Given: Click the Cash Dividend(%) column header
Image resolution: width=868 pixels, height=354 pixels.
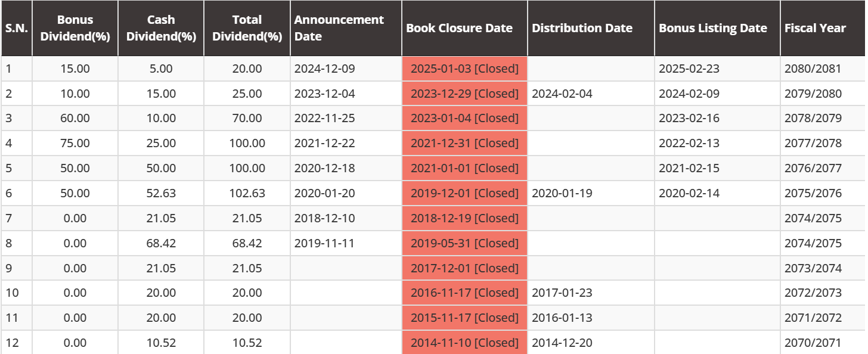Looking at the screenshot, I should tap(161, 28).
